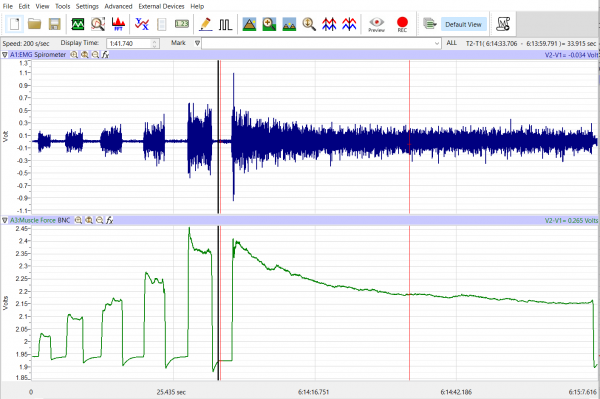The height and width of the screenshot is (399, 600).
Task: Click the Display Time stepper arrows
Action: click(155, 43)
